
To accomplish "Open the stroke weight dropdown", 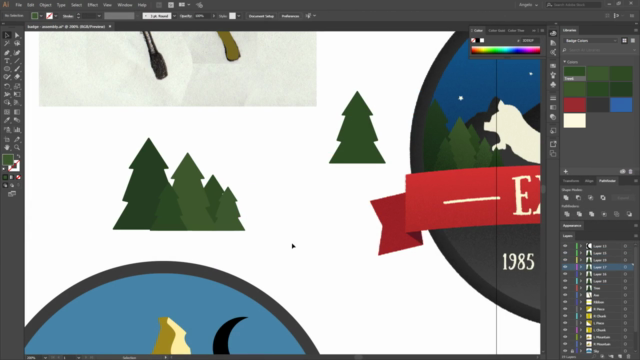I will coord(99,16).
